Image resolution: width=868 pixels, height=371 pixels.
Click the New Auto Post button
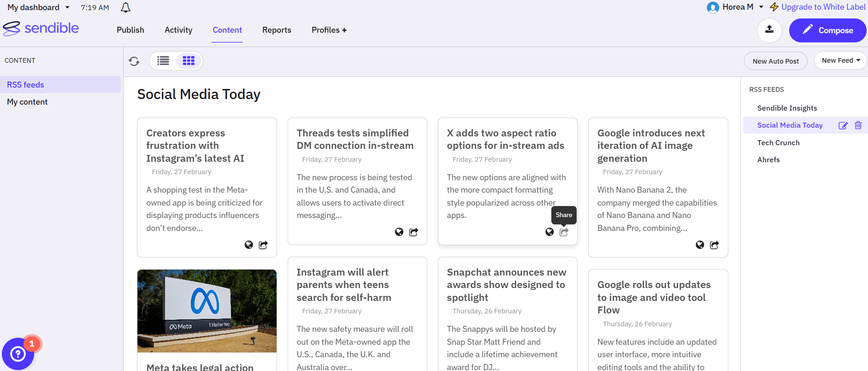click(776, 61)
